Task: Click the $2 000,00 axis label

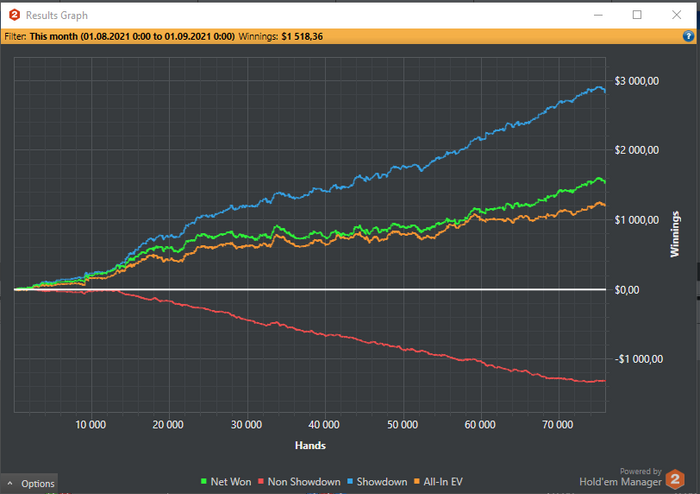Action: [x=637, y=150]
